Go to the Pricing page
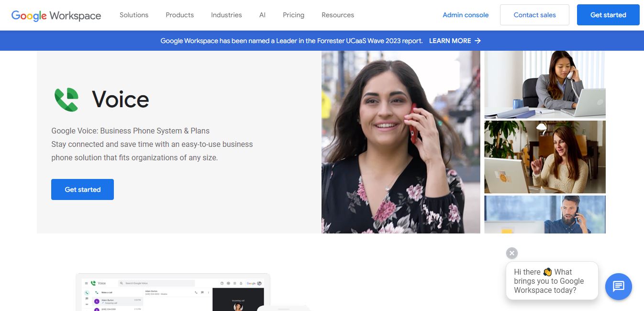The image size is (644, 311). coord(293,15)
